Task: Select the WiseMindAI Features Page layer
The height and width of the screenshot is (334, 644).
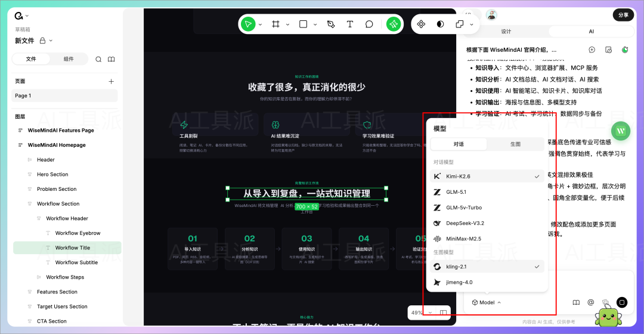Action: point(61,130)
